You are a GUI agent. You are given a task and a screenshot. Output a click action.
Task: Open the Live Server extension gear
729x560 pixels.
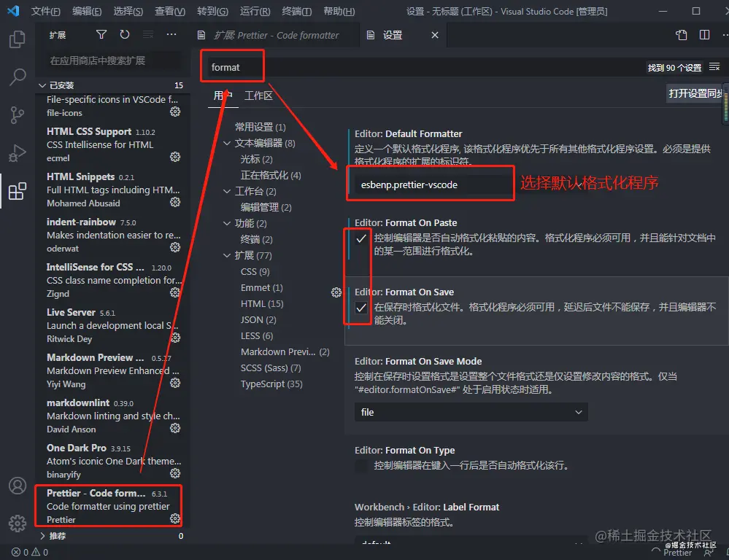[x=175, y=338]
